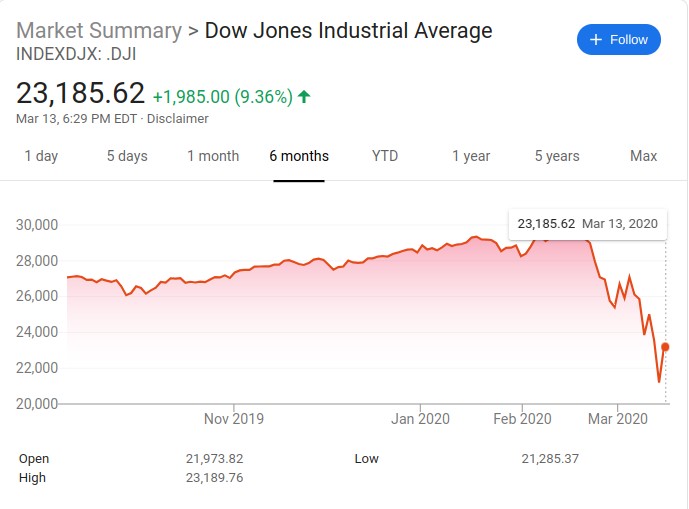Click the Jan 2020 axis label
The width and height of the screenshot is (689, 509).
tap(419, 419)
